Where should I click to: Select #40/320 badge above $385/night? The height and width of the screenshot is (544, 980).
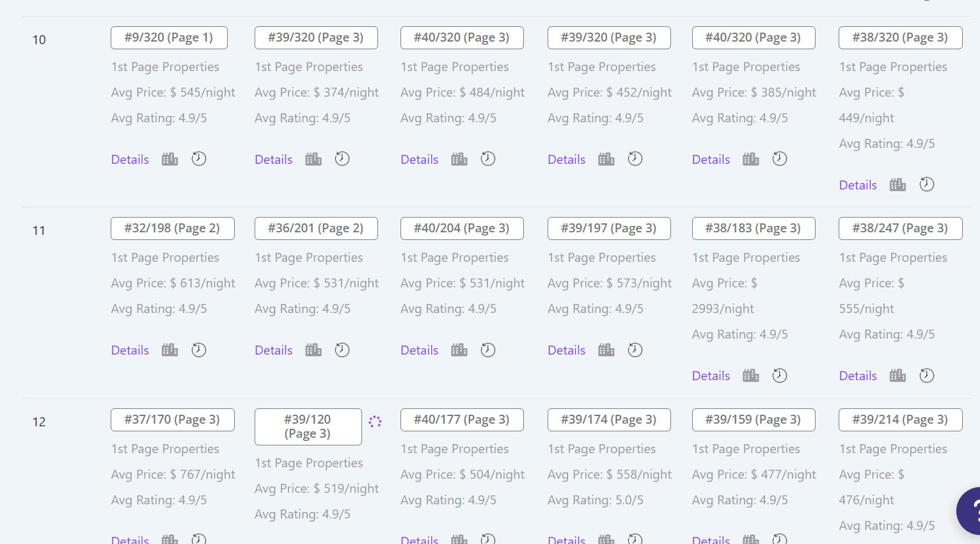(754, 37)
